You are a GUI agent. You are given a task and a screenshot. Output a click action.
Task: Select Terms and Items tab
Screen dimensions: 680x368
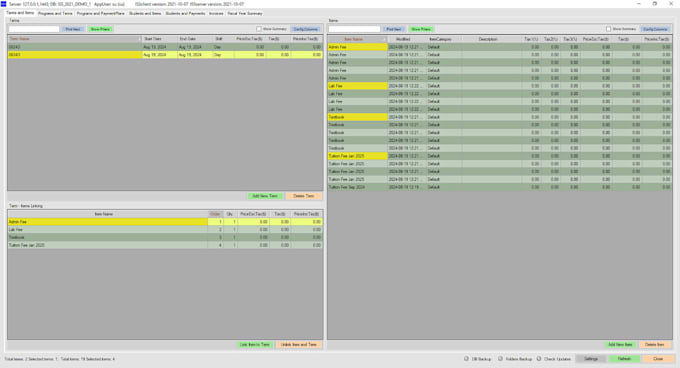[x=20, y=13]
